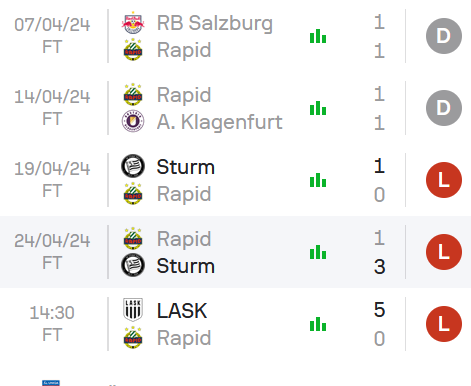Viewport: 471px width, 386px height.
Task: Click the 14:30 FT match time
Action: (x=52, y=324)
